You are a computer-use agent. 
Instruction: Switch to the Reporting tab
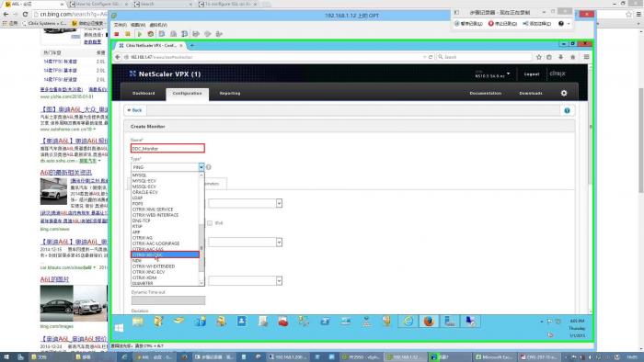[x=230, y=94]
